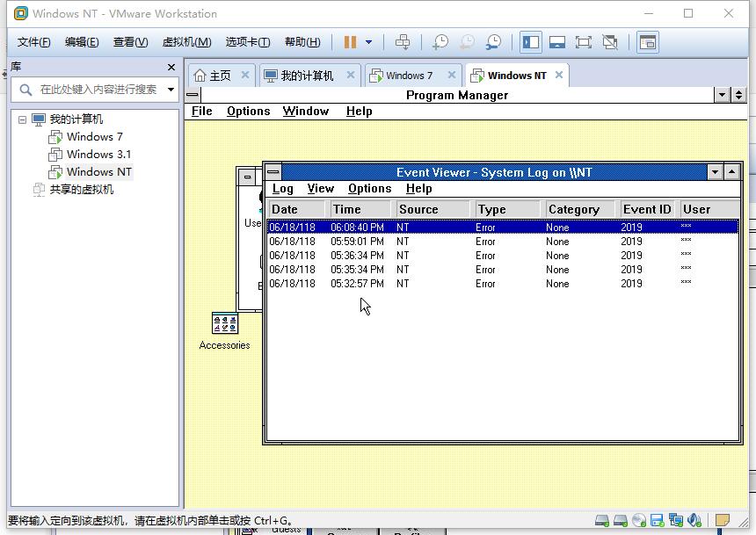Send Ctrl+Alt+Del to the virtual machine

point(403,42)
